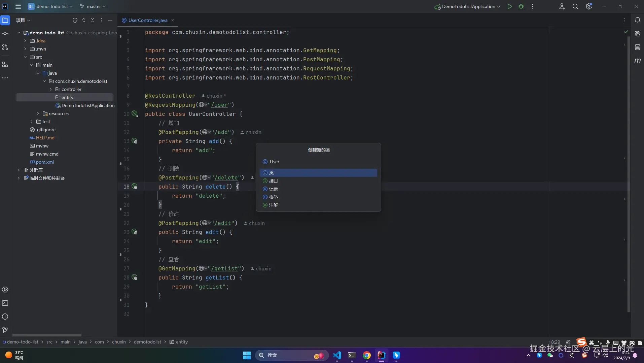This screenshot has width=644, height=363.
Task: Collapse the src folder
Action: [x=25, y=57]
